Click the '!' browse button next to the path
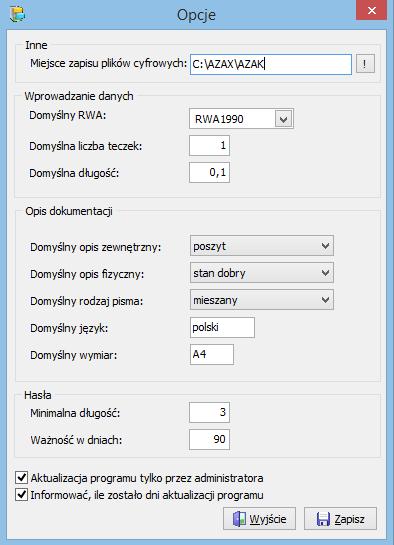This screenshot has width=394, height=545. [x=365, y=64]
